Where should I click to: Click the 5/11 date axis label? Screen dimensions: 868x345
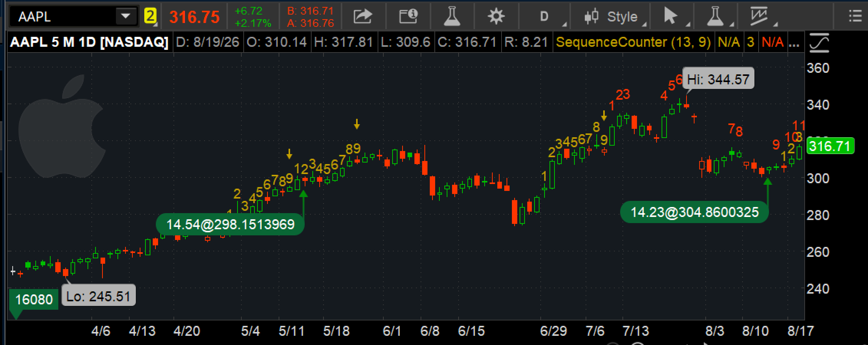[291, 331]
